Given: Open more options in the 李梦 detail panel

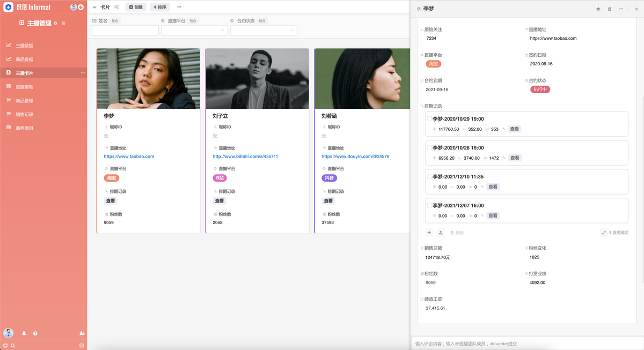Looking at the screenshot, I should tap(621, 9).
